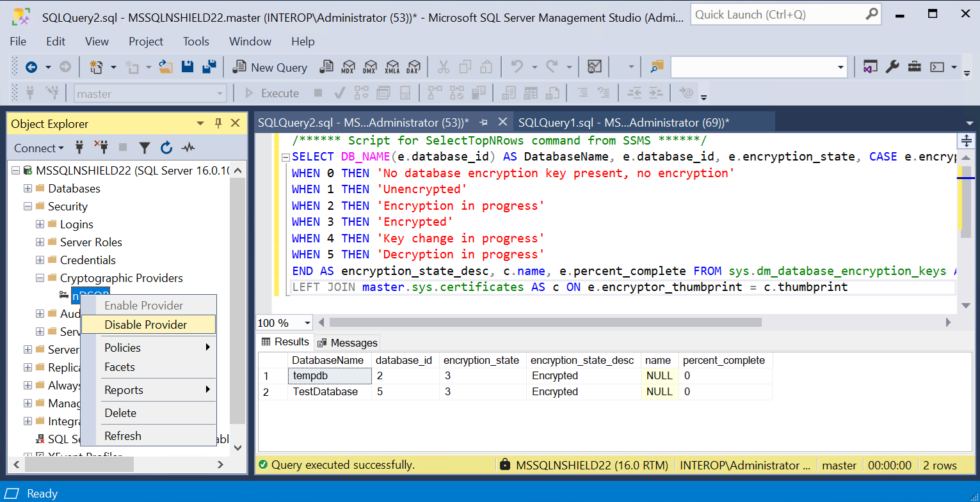The height and width of the screenshot is (502, 980).
Task: Expand the Server Roles node
Action: coord(40,242)
